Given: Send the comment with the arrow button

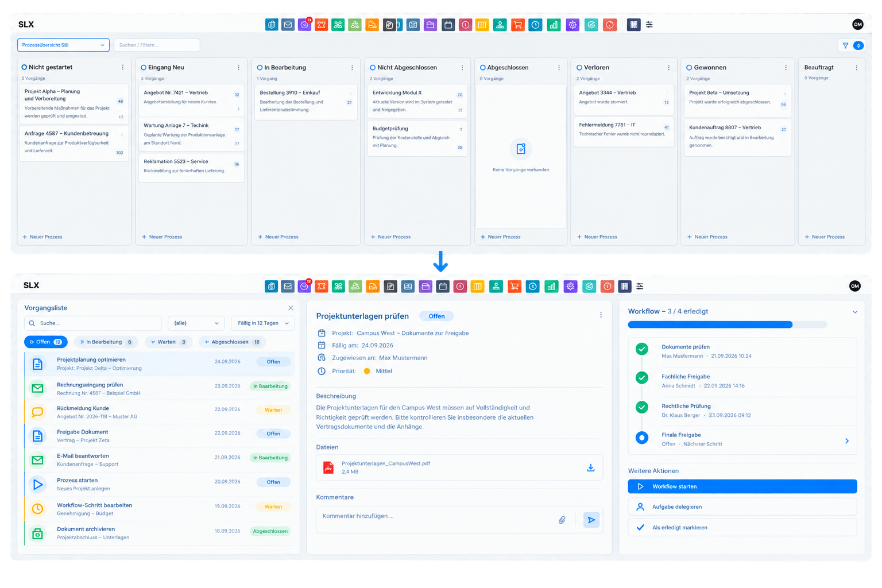Looking at the screenshot, I should 591,520.
